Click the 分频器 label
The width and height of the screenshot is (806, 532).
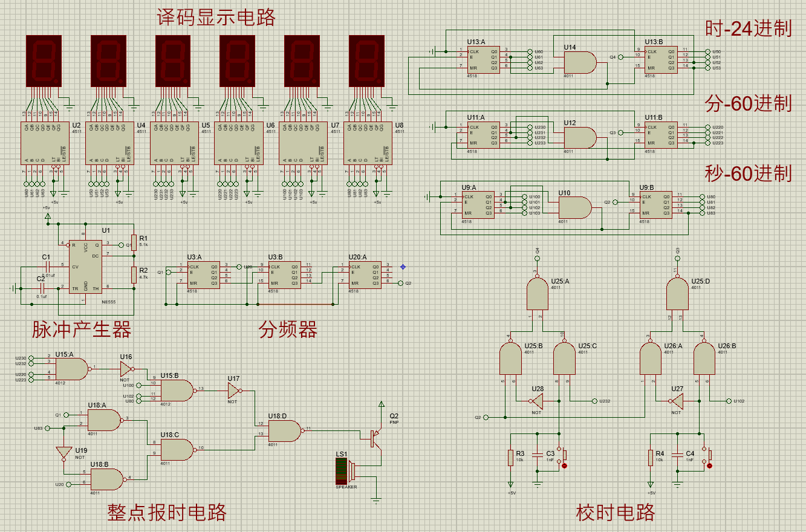tap(288, 330)
